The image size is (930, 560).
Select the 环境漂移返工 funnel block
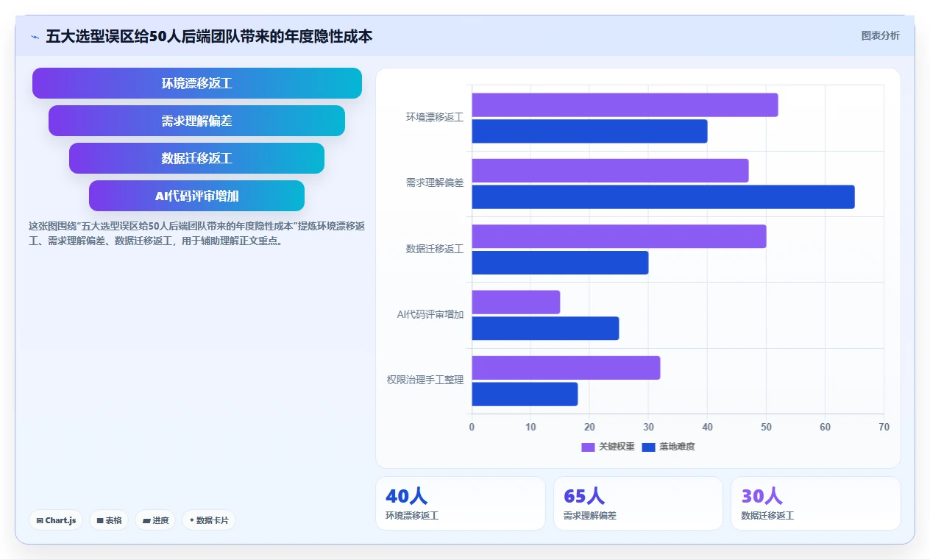click(197, 83)
